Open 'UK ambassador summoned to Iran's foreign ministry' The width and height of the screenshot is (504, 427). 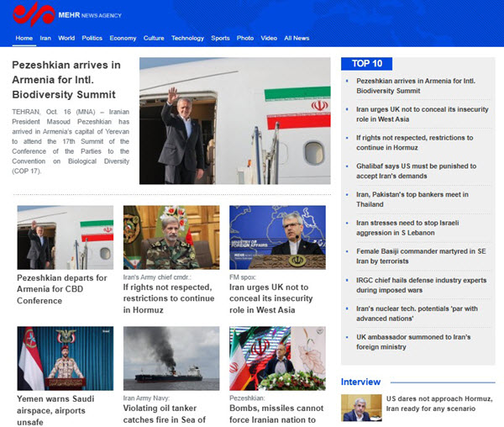click(413, 342)
